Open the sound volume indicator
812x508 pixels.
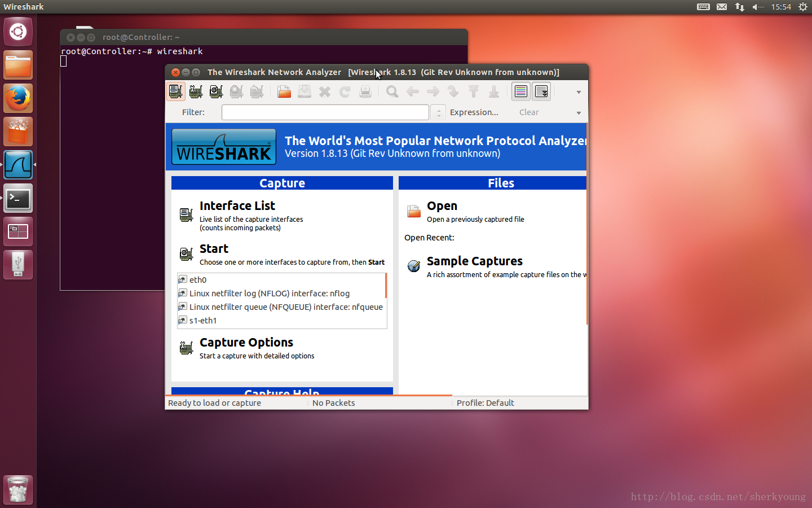[x=758, y=7]
